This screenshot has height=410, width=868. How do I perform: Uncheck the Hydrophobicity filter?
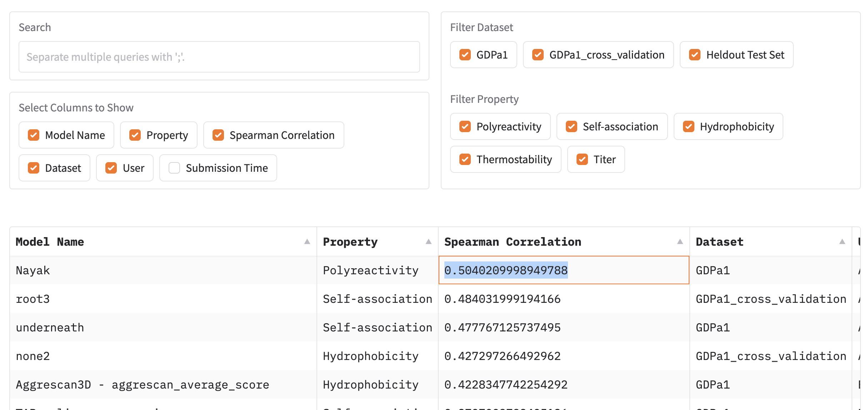(689, 126)
